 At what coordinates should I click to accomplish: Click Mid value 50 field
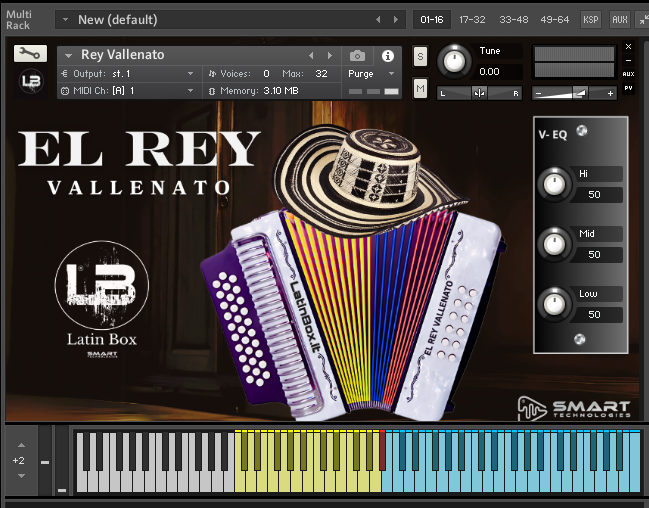pyautogui.click(x=596, y=255)
